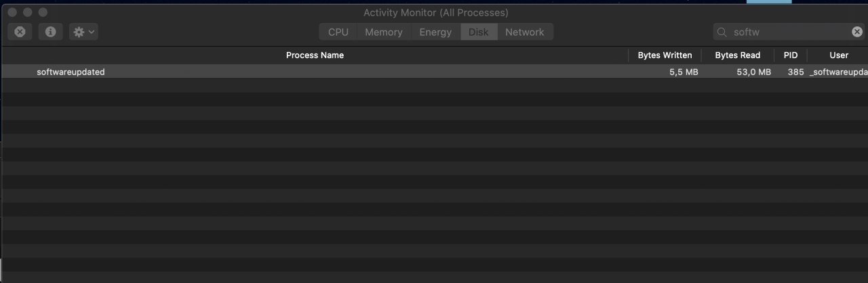Screen dimensions: 868x283
Task: Click inside the search field
Action: [789, 32]
